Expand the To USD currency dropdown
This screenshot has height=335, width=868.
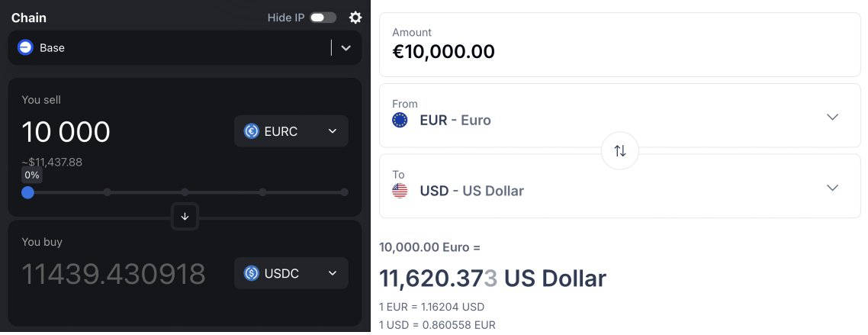(x=832, y=188)
